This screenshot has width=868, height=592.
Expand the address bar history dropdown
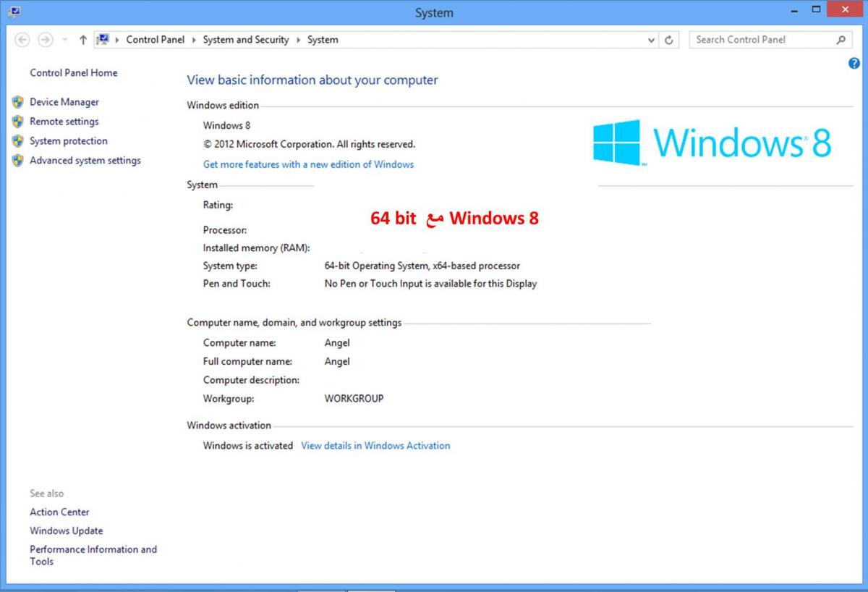pos(652,41)
